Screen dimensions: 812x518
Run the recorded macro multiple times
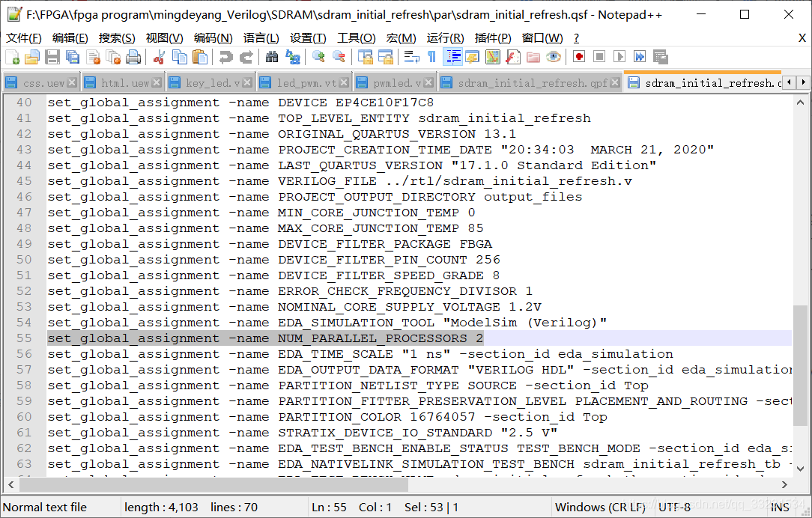[639, 57]
